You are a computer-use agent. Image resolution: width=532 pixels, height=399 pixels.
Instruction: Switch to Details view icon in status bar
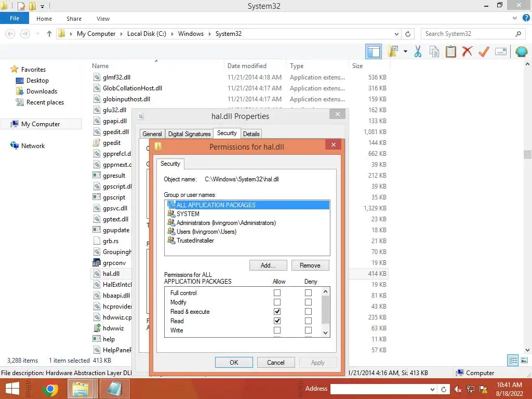coord(512,361)
